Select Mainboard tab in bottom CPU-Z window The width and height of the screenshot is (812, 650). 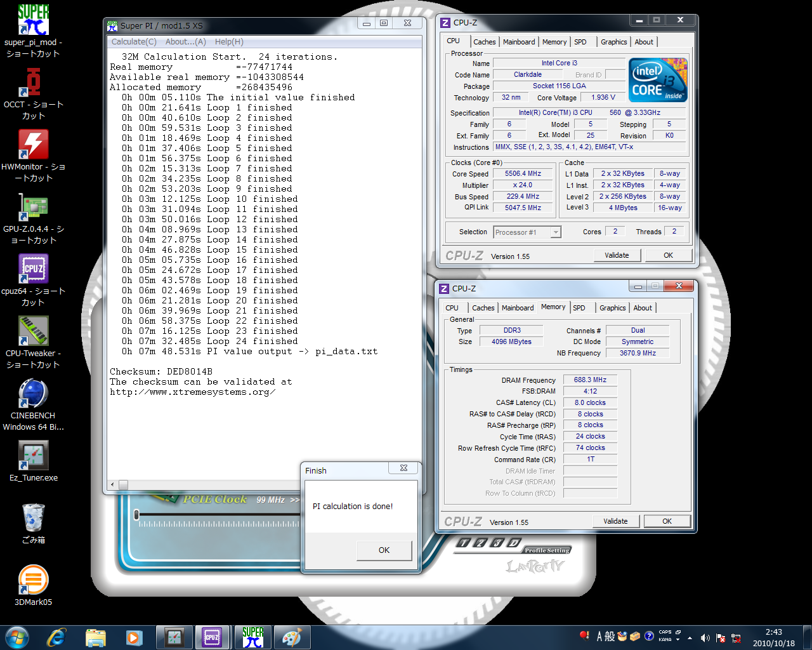pyautogui.click(x=518, y=308)
